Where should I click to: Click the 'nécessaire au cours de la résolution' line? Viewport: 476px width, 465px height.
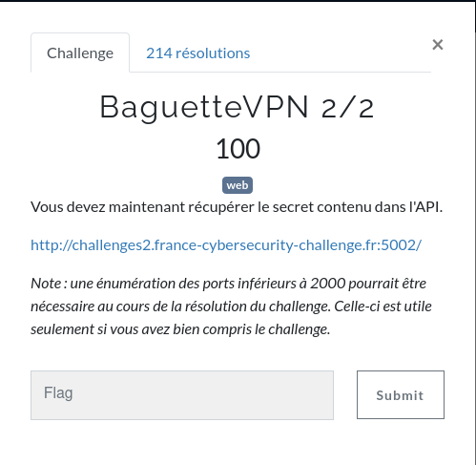pos(231,306)
